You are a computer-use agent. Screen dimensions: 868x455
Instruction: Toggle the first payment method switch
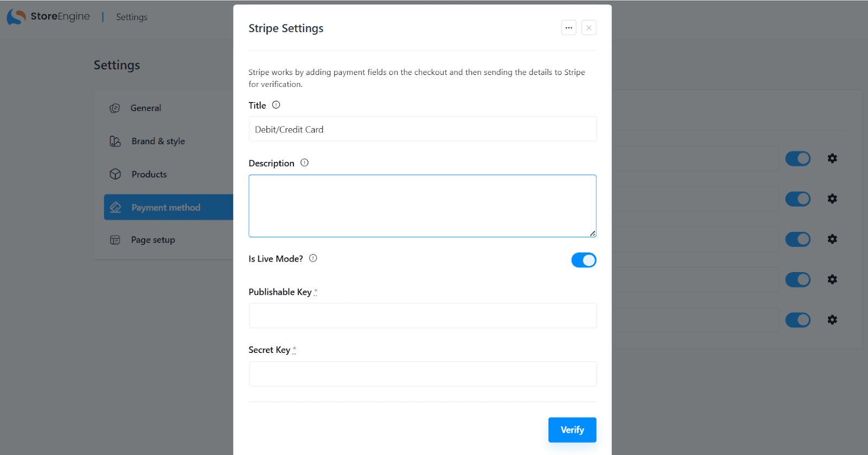coord(797,159)
